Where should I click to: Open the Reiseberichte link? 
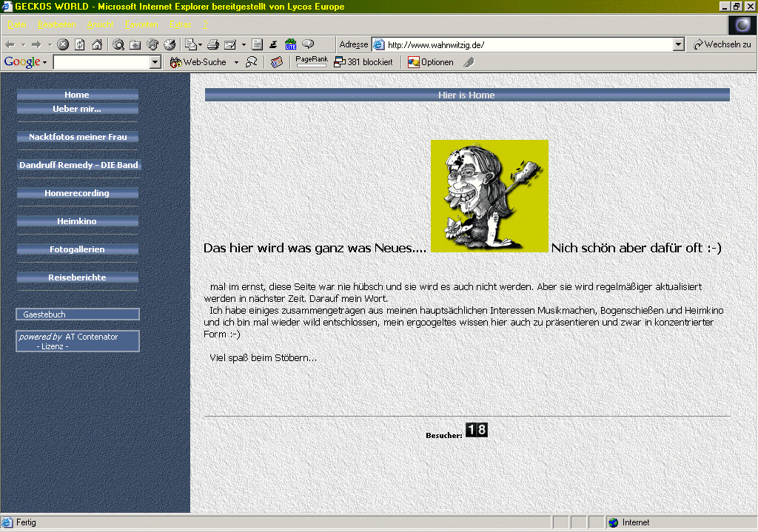pos(77,277)
